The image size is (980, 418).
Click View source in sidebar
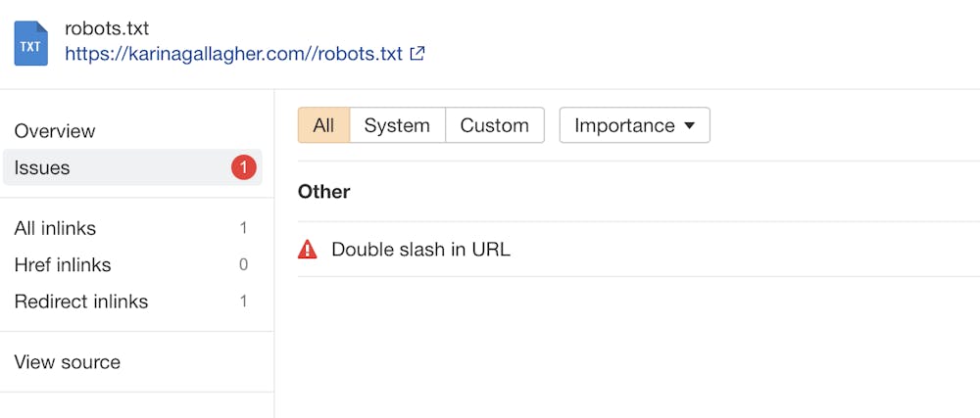tap(68, 362)
